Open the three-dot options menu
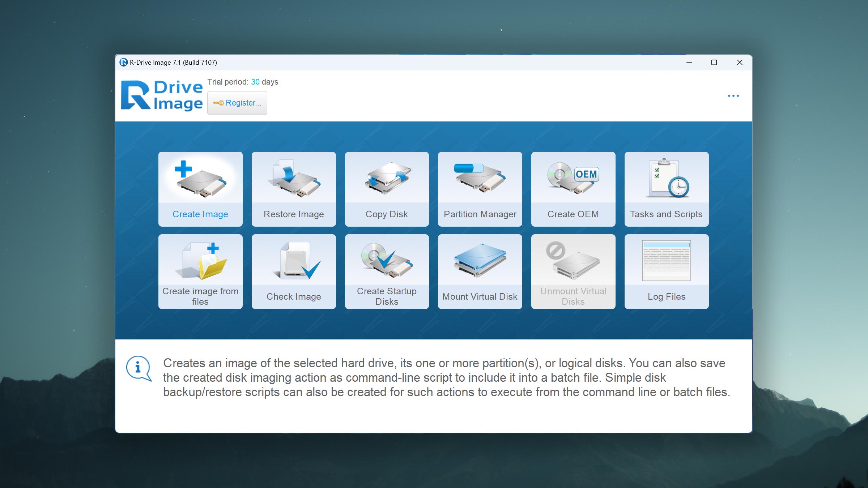Image resolution: width=868 pixels, height=488 pixels. 733,96
